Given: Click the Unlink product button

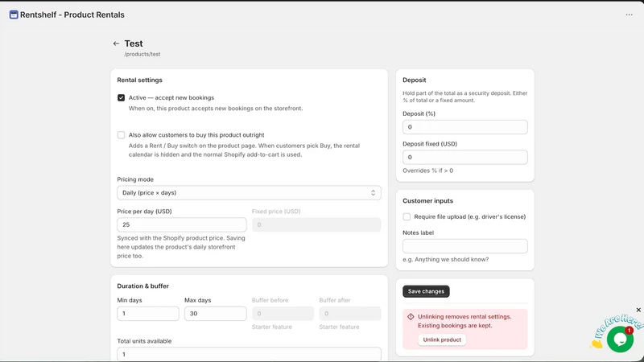Looking at the screenshot, I should click(x=442, y=339).
